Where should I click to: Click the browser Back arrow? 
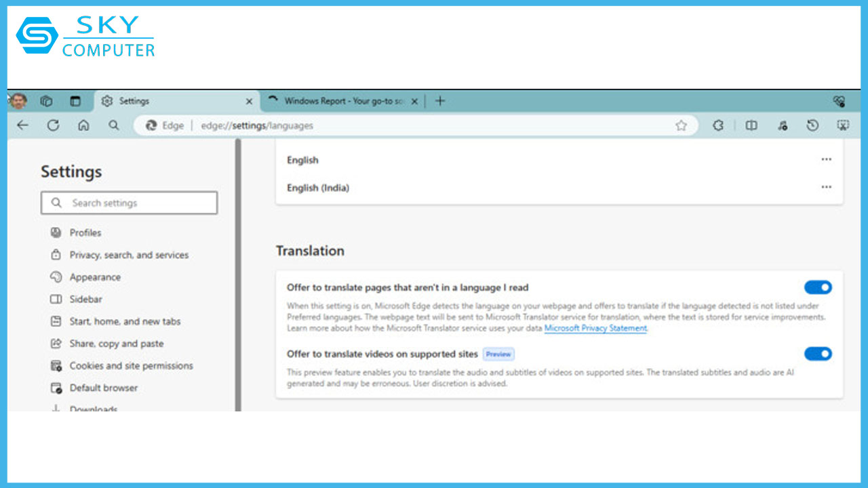click(x=22, y=125)
